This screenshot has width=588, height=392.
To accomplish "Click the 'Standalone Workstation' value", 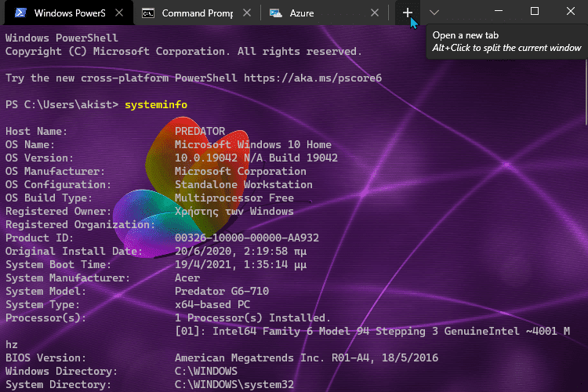I will click(x=244, y=184).
